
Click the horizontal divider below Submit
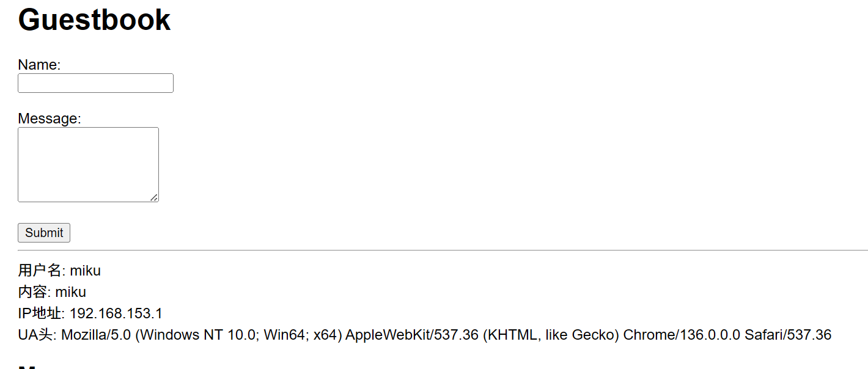pyautogui.click(x=443, y=250)
